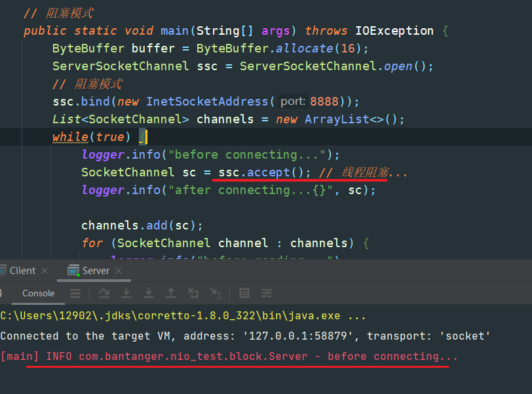The image size is (532, 394).
Task: Click the for loop keyword
Action: (x=92, y=243)
